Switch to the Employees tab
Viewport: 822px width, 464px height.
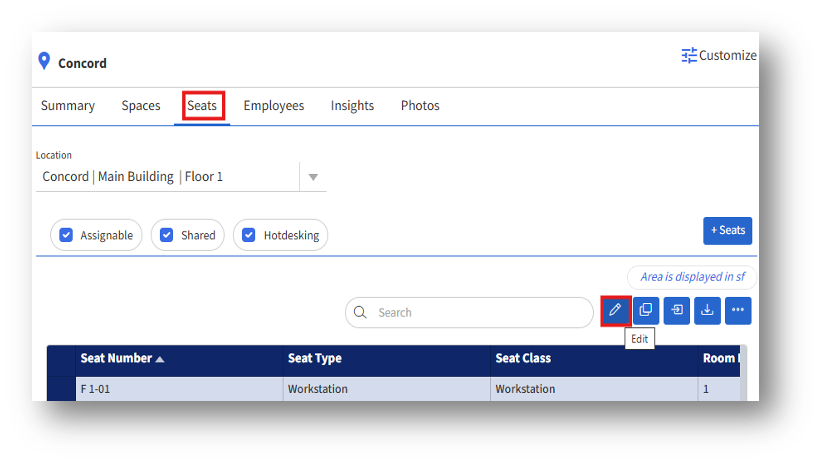pyautogui.click(x=274, y=105)
